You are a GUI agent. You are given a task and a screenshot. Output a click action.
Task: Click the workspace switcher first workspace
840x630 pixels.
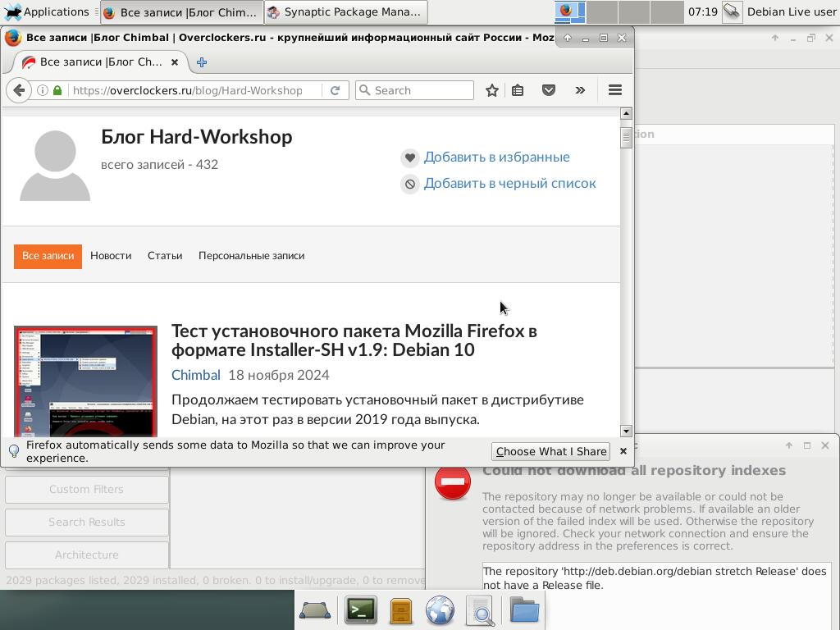click(569, 12)
